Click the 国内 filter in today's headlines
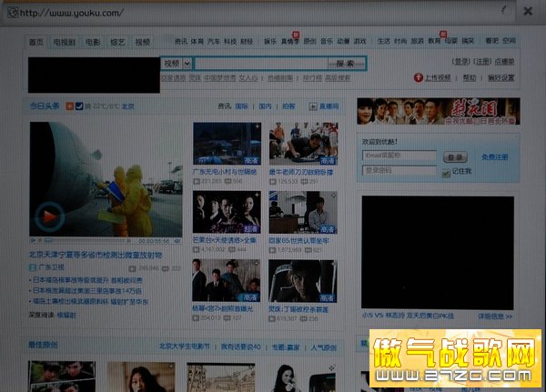This screenshot has height=392, width=546. tap(265, 106)
